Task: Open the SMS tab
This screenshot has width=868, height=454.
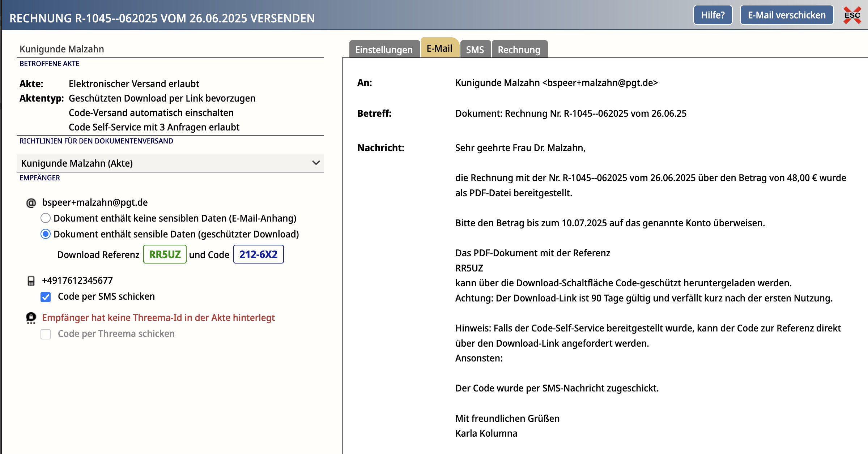Action: coord(475,50)
